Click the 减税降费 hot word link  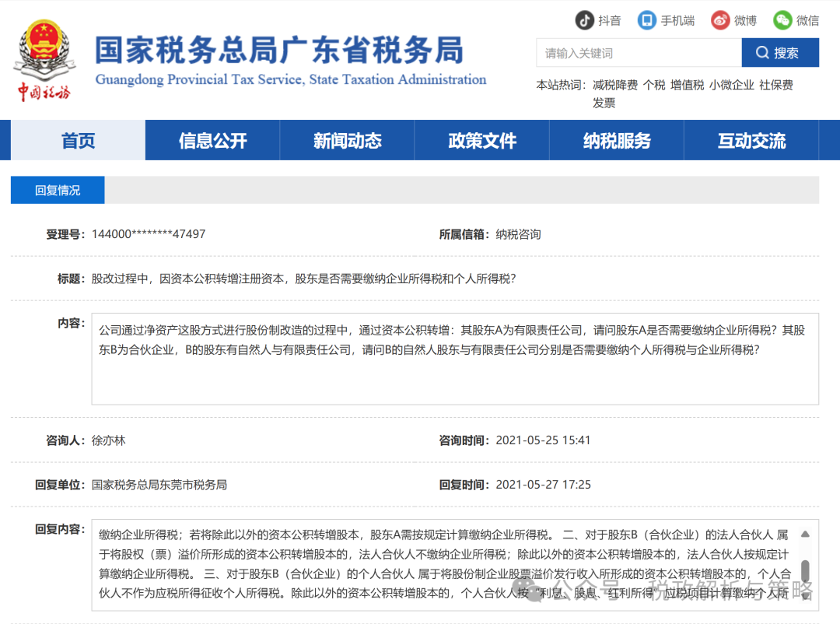coord(614,86)
